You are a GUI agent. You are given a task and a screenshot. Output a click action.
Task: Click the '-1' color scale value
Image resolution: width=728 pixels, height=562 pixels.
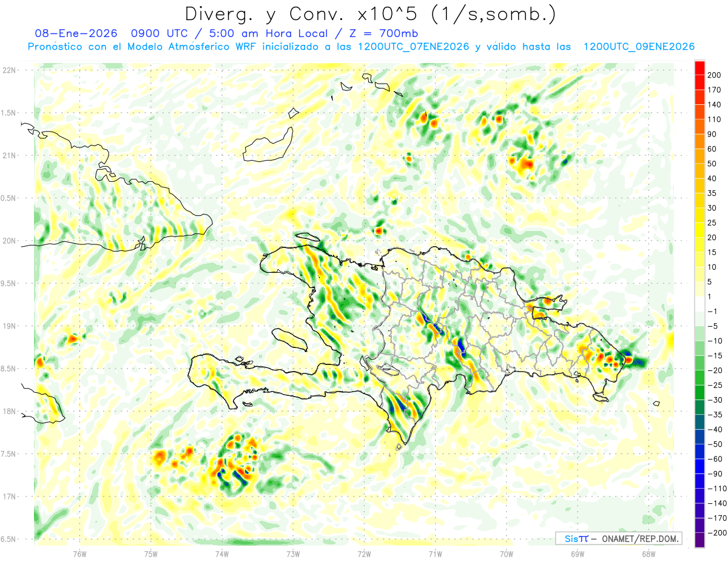coord(713,312)
